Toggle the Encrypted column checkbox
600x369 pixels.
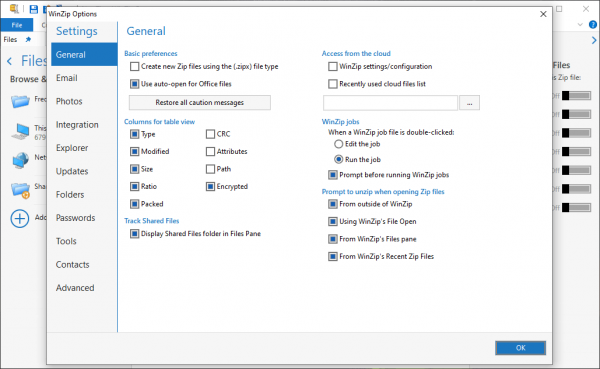coord(210,186)
